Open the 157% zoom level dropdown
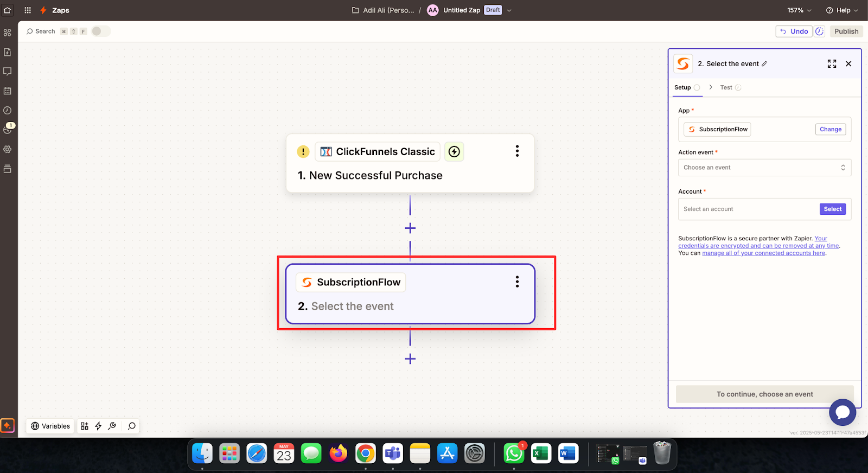 (x=799, y=10)
